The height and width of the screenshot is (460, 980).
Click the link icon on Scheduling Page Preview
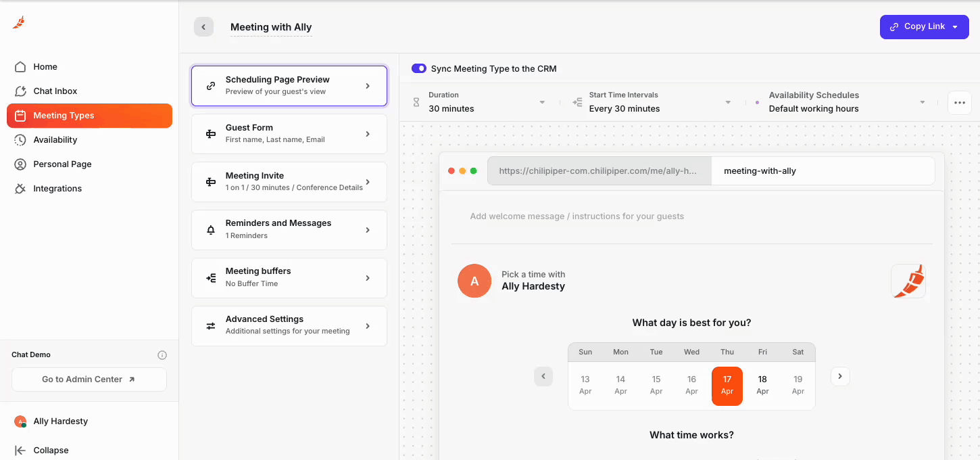coord(211,86)
